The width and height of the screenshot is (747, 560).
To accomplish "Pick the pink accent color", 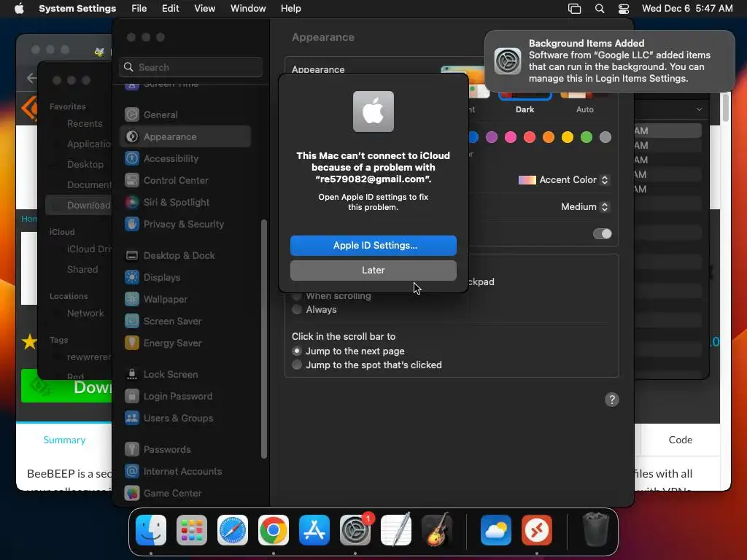I will tap(510, 137).
